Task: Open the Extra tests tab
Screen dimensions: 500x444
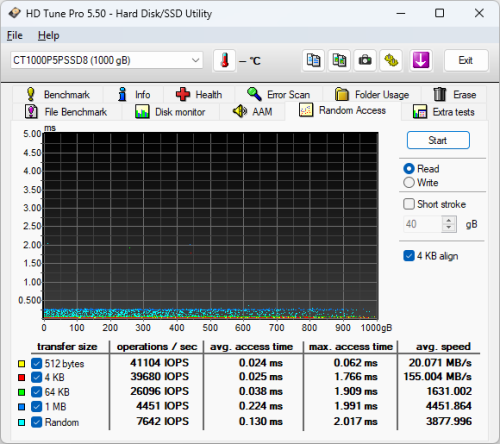Action: [x=444, y=112]
